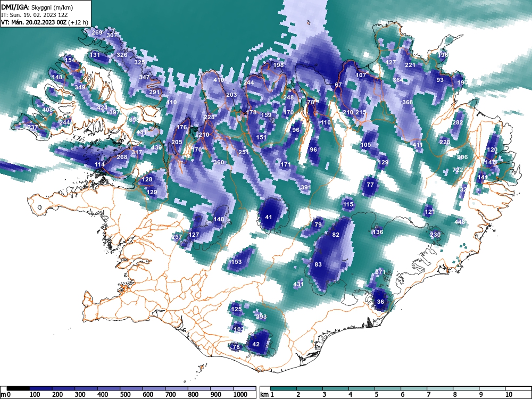
Task: Click the value 105
Action: pyautogui.click(x=365, y=145)
